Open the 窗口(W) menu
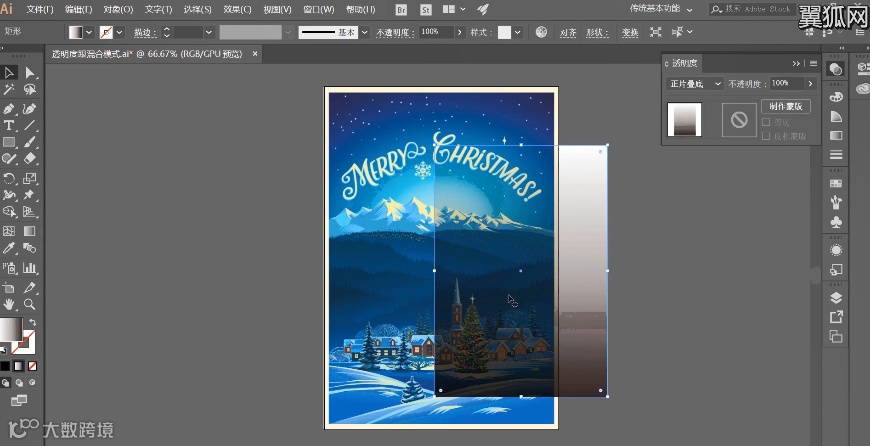The width and height of the screenshot is (870, 446). tap(319, 9)
